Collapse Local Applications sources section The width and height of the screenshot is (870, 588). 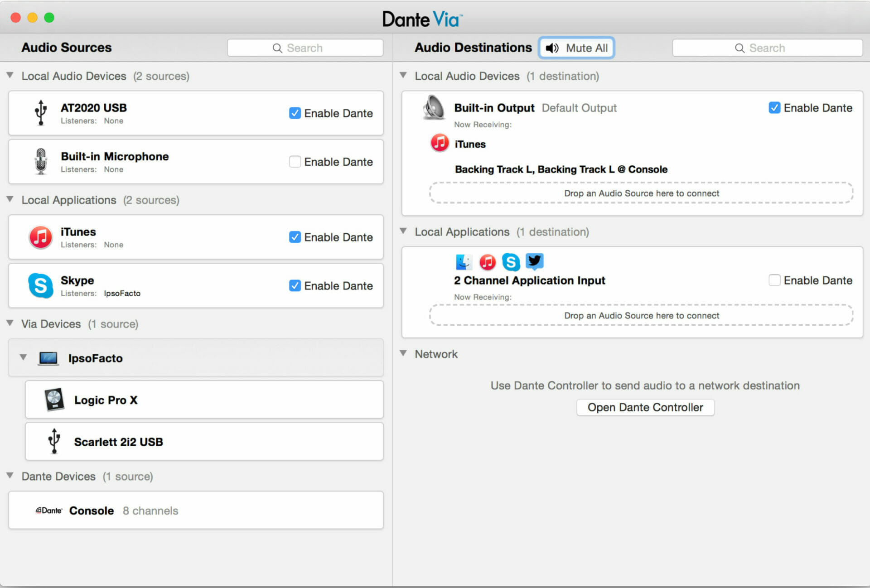coord(10,199)
